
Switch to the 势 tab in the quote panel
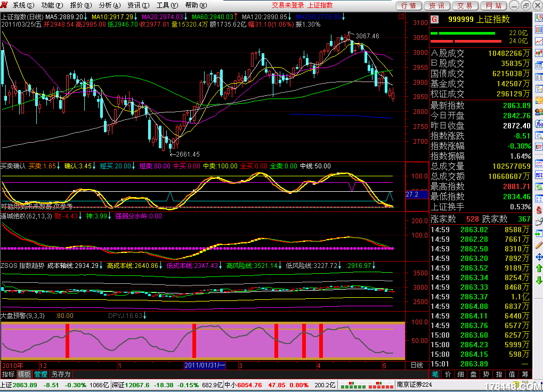pos(487,374)
